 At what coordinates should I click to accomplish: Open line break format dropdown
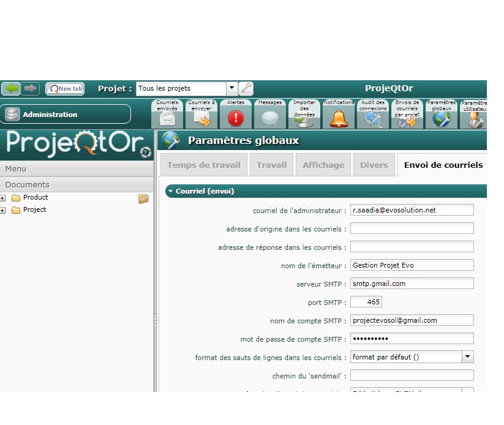[467, 357]
